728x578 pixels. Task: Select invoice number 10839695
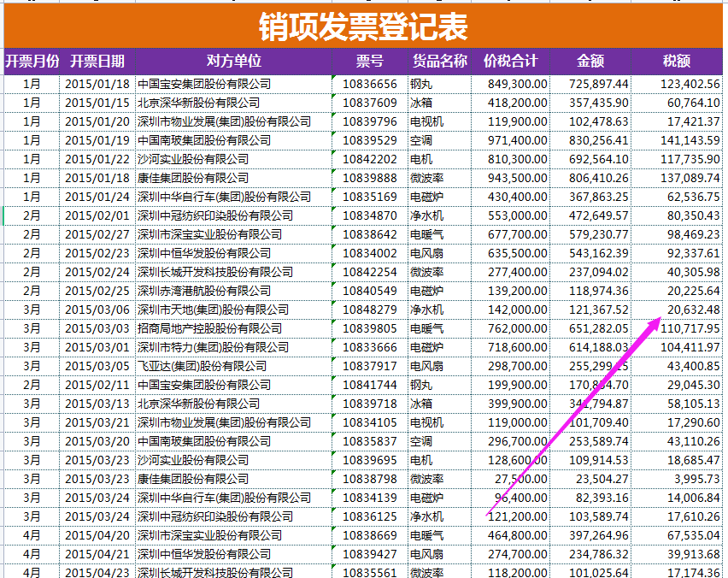pos(370,461)
